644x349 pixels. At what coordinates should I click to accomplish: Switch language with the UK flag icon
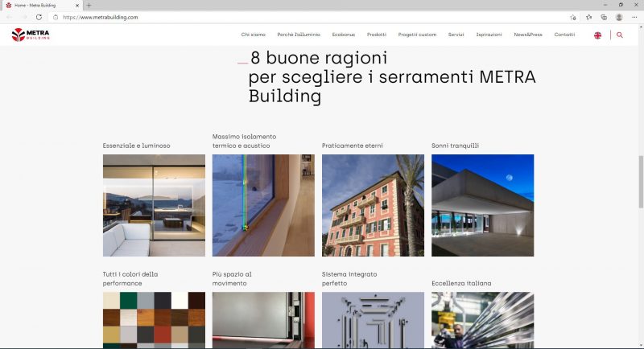point(597,35)
